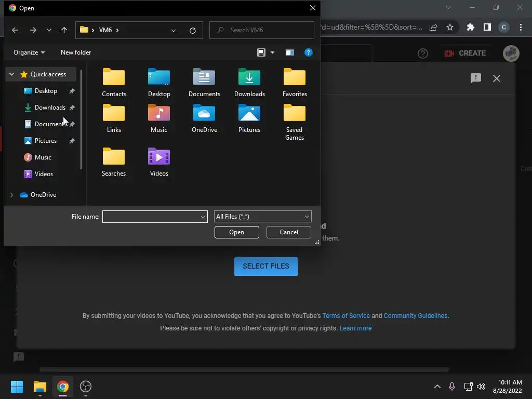
Task: Share this page icon in address bar
Action: pos(433,27)
